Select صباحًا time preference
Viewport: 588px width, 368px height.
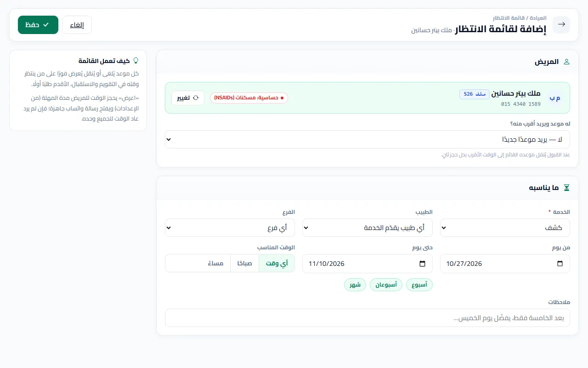click(x=244, y=264)
